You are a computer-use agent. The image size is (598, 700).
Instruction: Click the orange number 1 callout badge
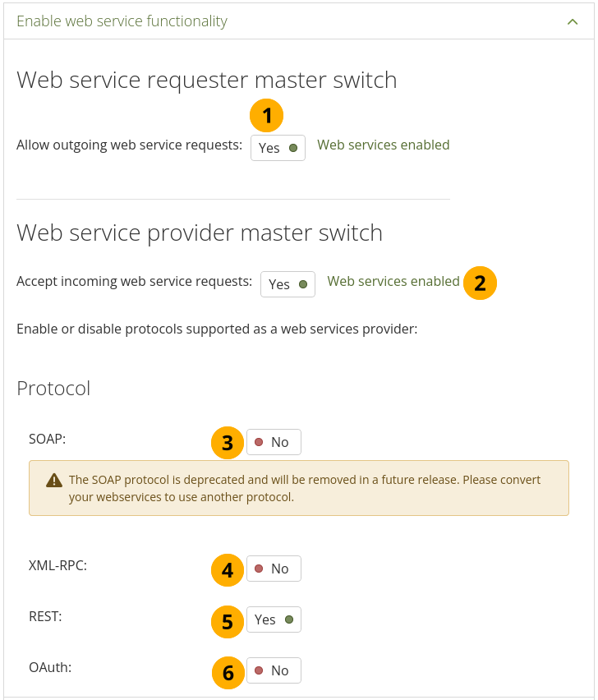coord(267,117)
